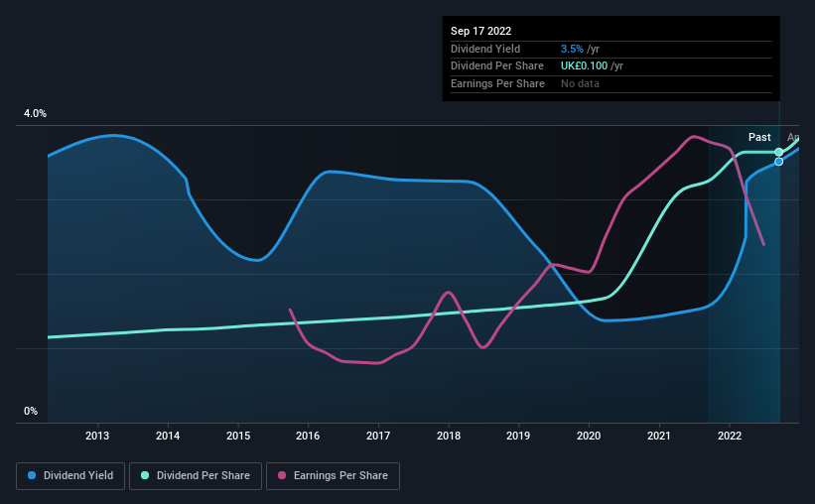
Task: Click the 2021 x-axis label
Action: 659,436
